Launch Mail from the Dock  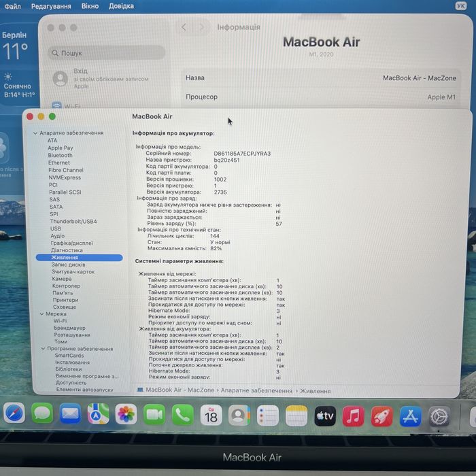point(70,413)
